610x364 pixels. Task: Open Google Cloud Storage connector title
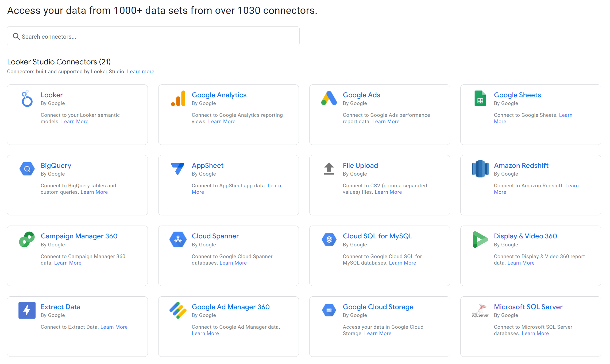[378, 307]
